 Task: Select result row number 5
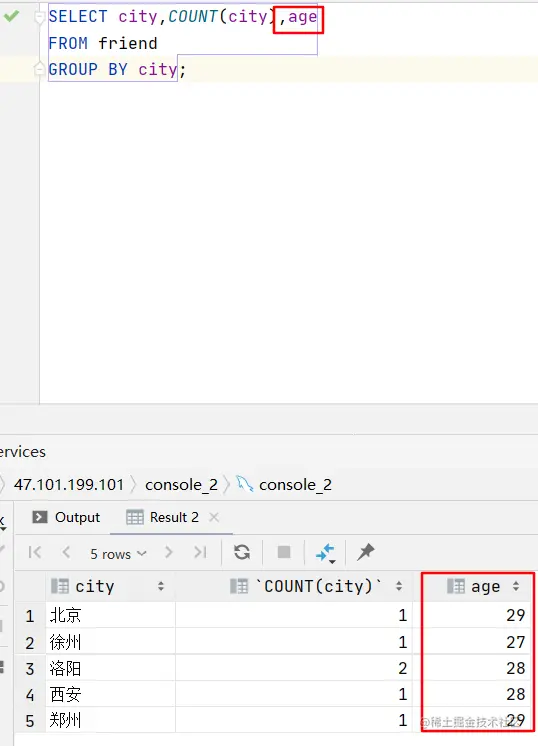click(29, 720)
